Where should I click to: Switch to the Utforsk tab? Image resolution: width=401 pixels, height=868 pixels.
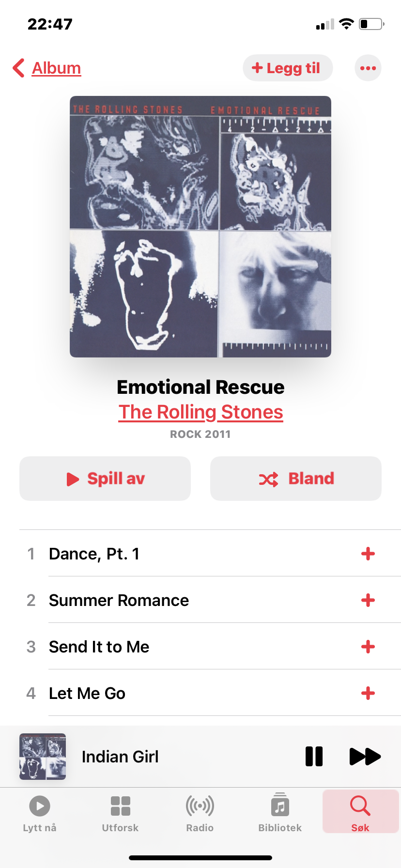pyautogui.click(x=120, y=813)
